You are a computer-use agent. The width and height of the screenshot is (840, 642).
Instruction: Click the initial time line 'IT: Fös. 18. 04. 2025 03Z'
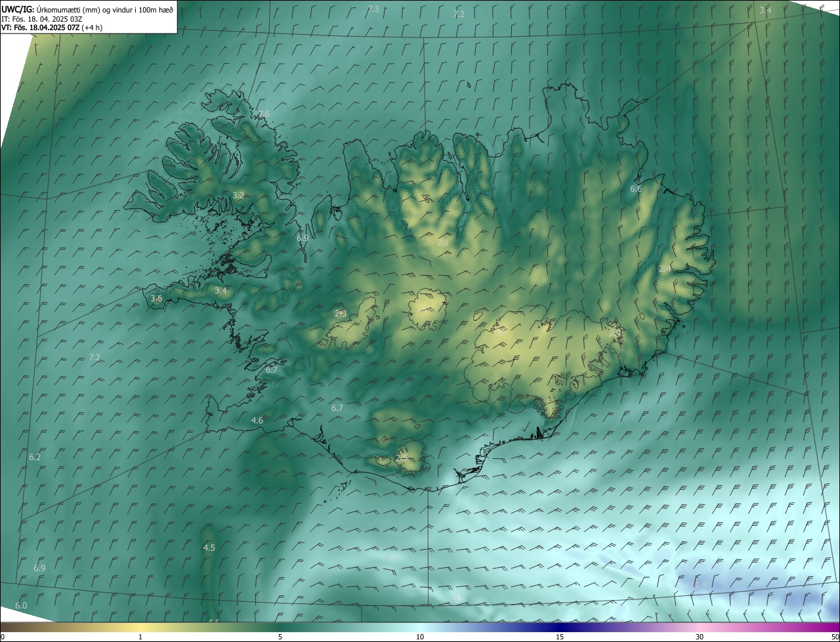coord(41,19)
